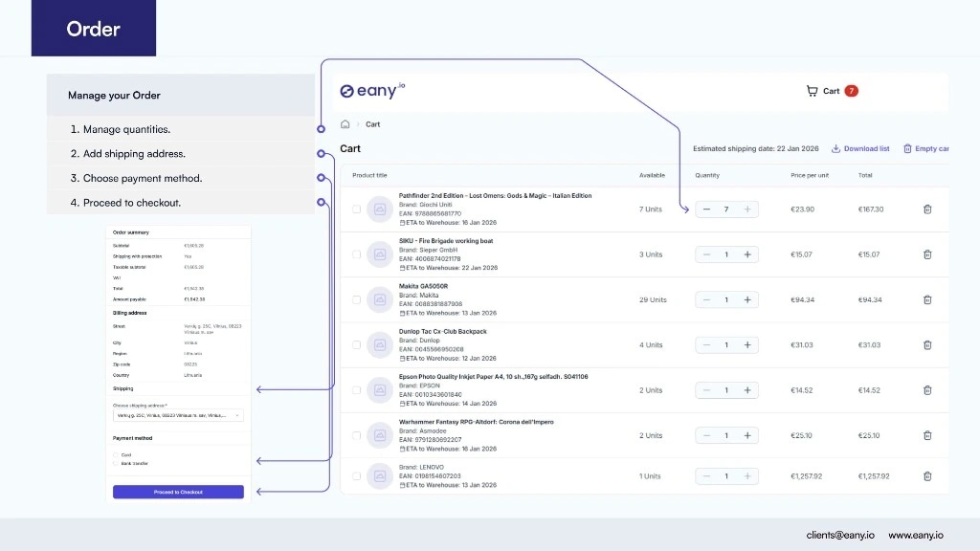Viewport: 980px width, 551px height.
Task: Click www.eany.io in the footer
Action: pos(916,536)
